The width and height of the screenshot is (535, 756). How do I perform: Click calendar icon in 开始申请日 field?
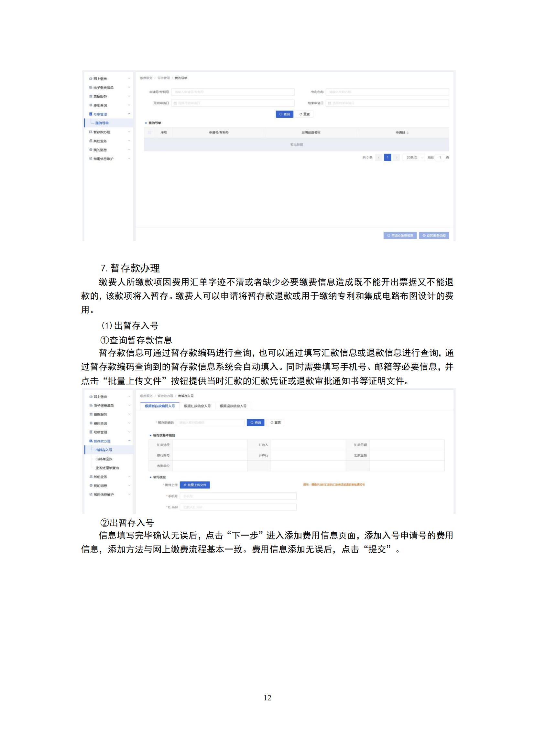tap(175, 103)
